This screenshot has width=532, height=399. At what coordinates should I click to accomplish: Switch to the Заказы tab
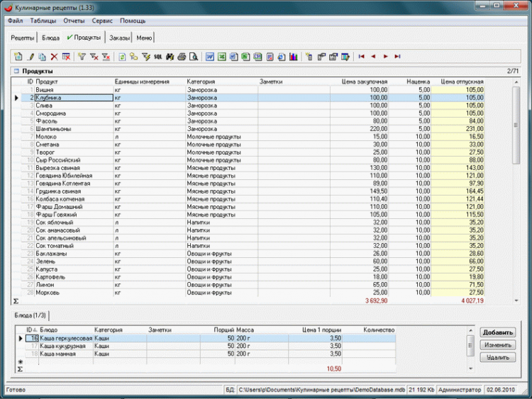click(120, 38)
